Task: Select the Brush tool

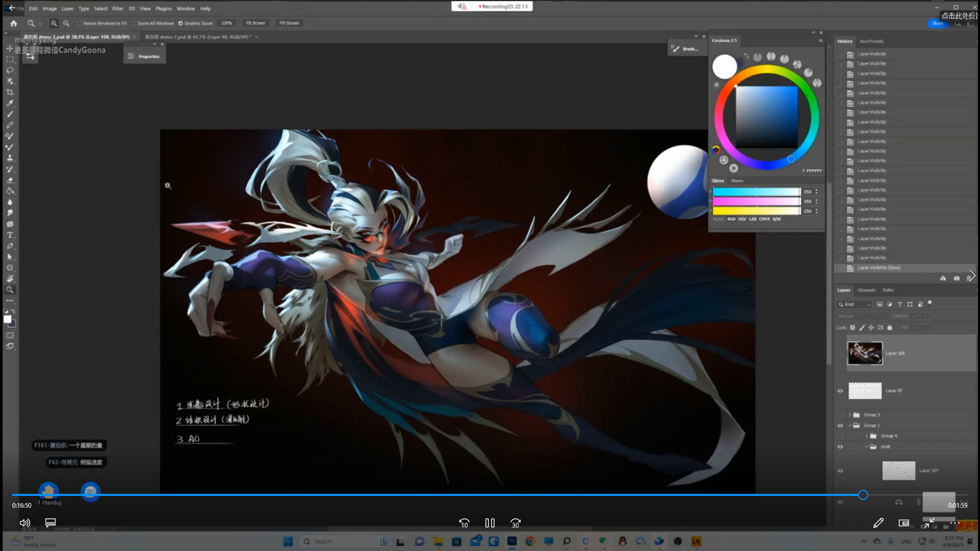Action: 10,114
